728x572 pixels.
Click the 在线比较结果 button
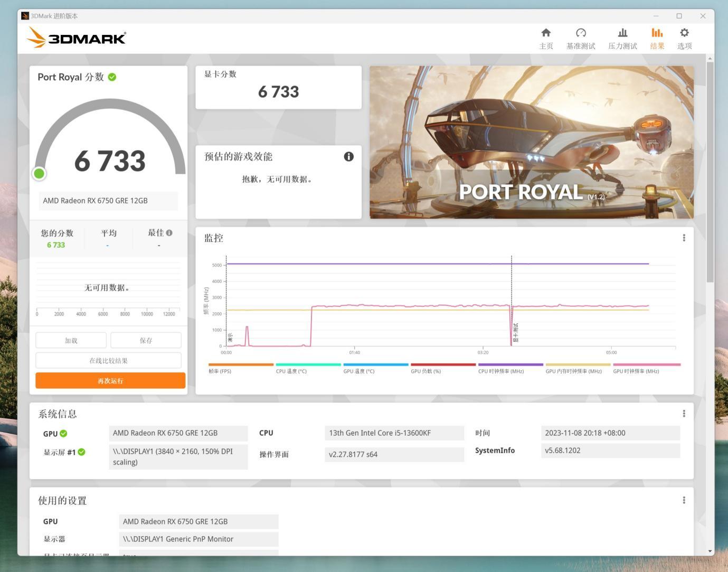click(108, 361)
